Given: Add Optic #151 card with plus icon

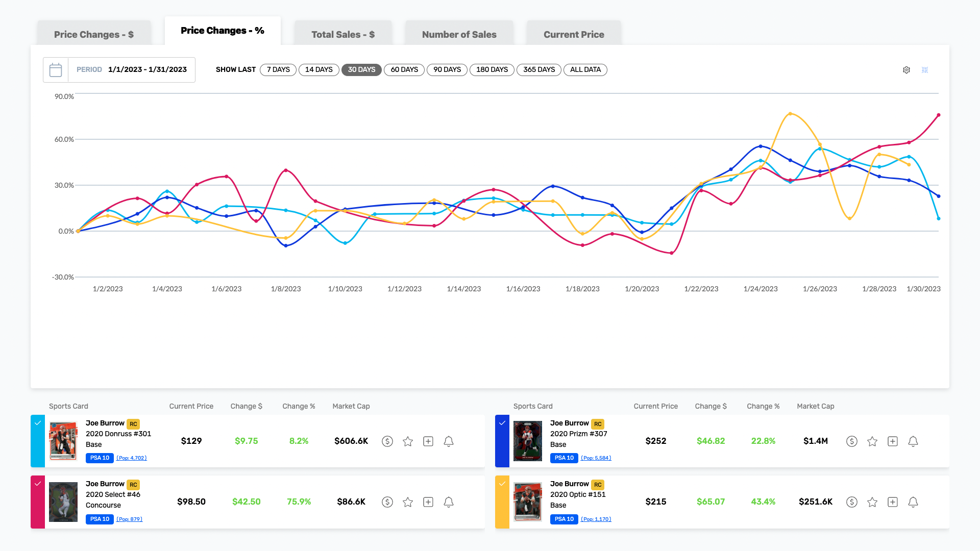Looking at the screenshot, I should click(x=893, y=502).
